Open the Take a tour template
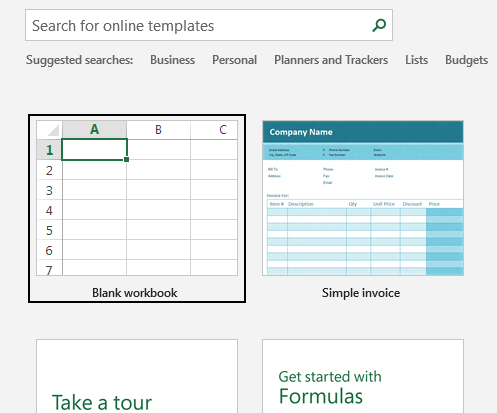This screenshot has height=413, width=497. point(137,376)
